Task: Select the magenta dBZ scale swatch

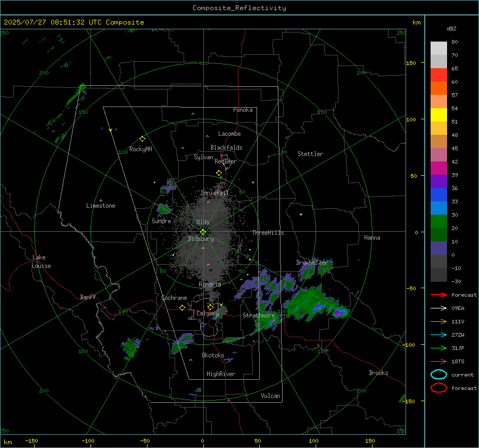Action: coord(439,168)
